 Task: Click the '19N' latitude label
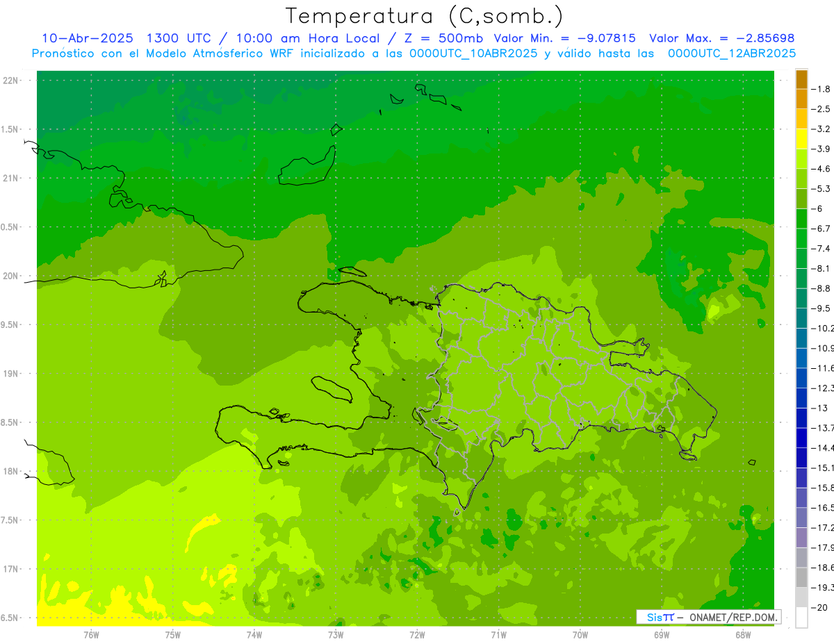pos(12,374)
